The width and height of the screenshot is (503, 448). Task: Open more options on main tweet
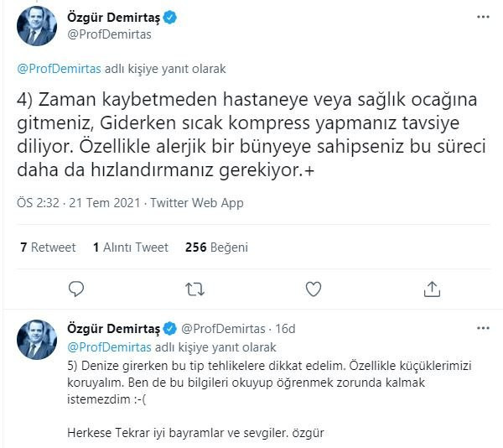click(483, 17)
